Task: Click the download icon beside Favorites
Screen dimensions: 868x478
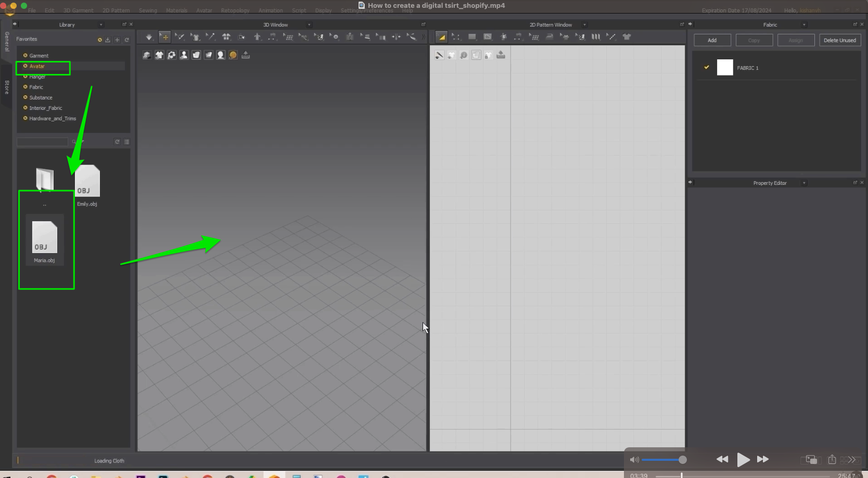Action: pyautogui.click(x=108, y=40)
